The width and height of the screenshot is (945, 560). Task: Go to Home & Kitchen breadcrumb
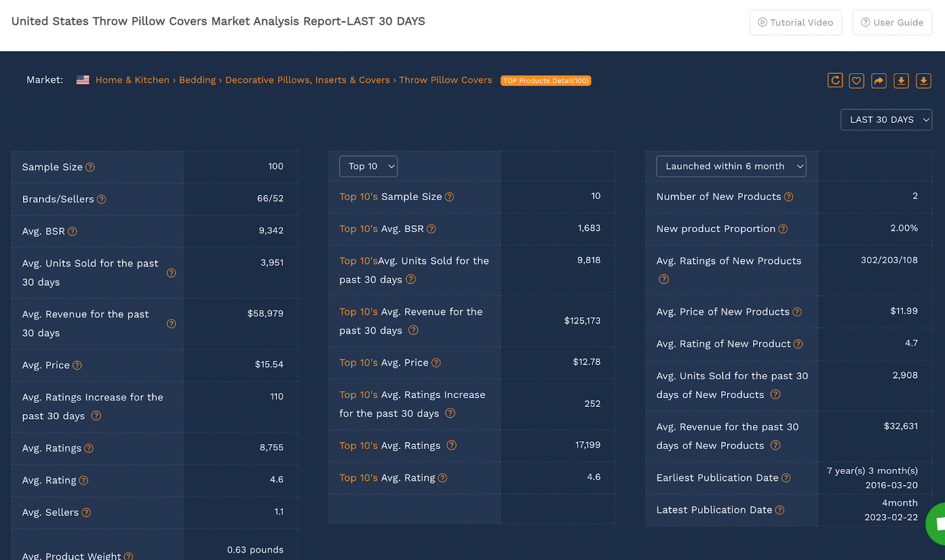[x=132, y=80]
